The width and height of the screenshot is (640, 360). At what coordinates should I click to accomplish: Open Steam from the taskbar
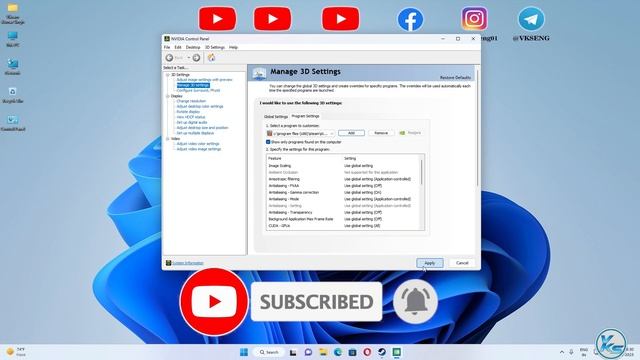(x=382, y=352)
